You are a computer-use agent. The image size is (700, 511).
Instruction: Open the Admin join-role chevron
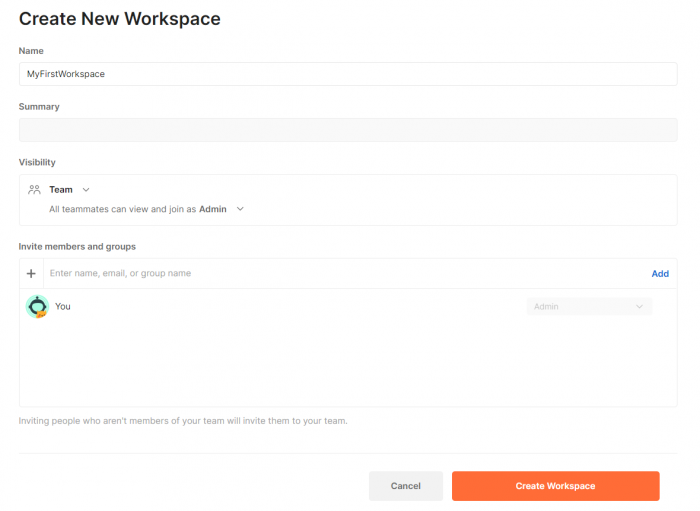pos(240,209)
